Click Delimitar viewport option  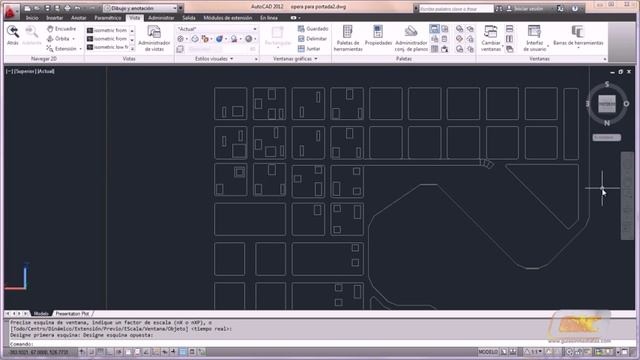click(x=313, y=39)
